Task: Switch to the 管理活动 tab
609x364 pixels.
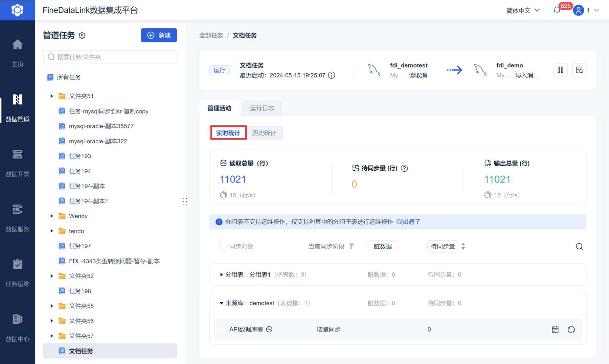Action: pos(219,108)
